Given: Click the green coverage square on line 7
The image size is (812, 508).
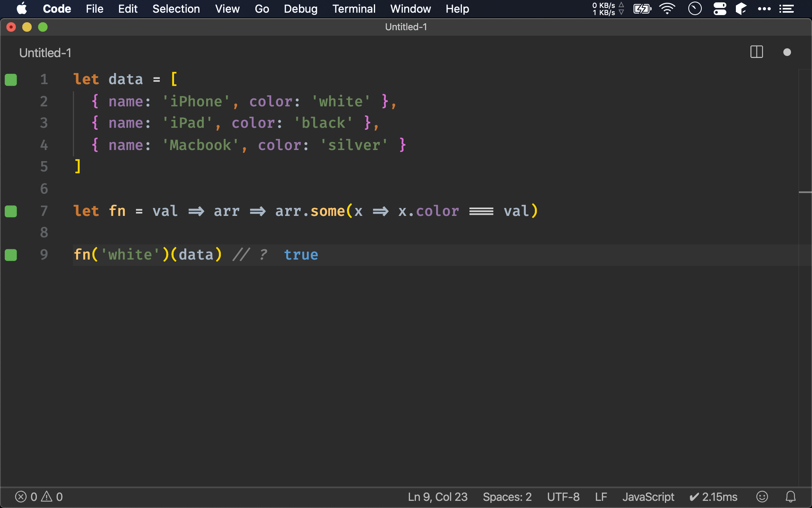Looking at the screenshot, I should pyautogui.click(x=11, y=211).
